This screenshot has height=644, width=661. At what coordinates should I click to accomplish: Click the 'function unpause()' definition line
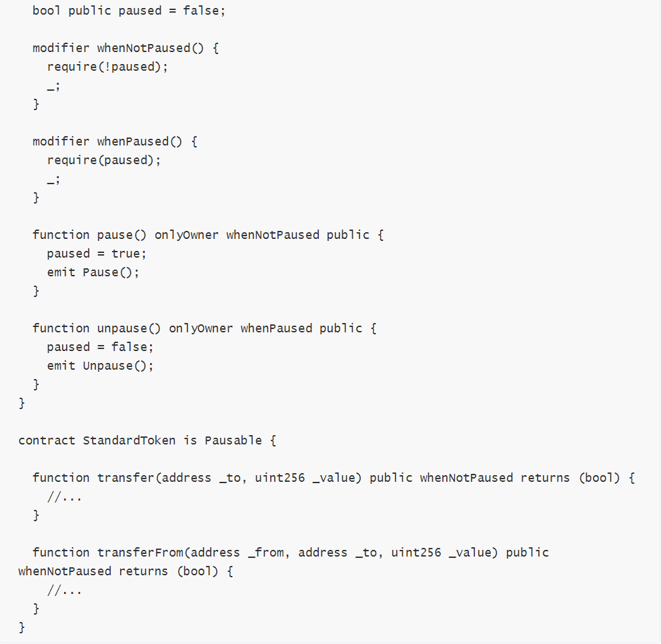[x=205, y=328]
